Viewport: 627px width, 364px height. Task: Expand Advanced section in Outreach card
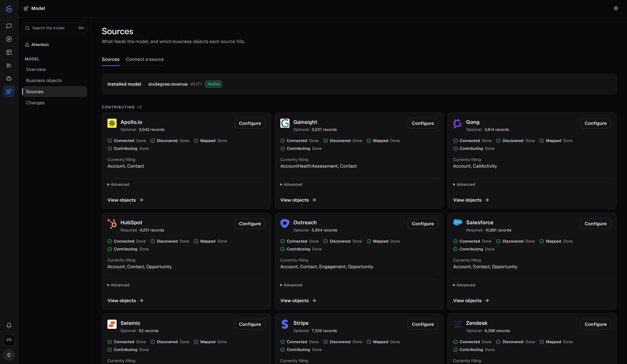click(291, 285)
